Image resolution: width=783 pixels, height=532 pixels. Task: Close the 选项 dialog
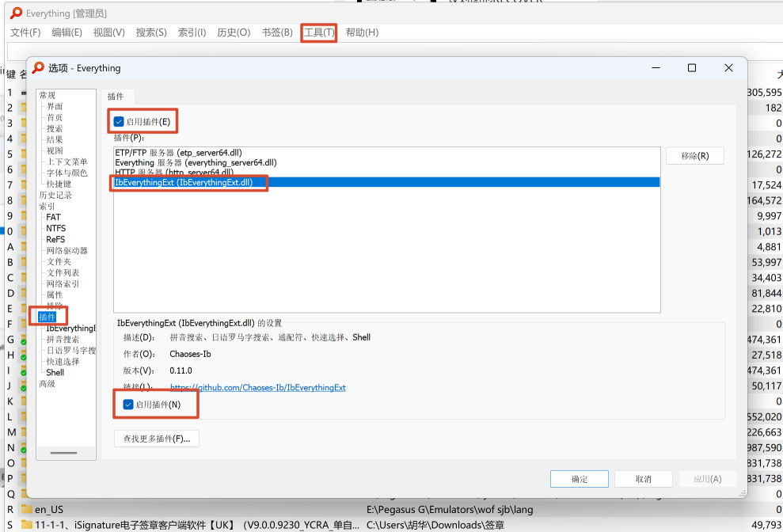728,67
